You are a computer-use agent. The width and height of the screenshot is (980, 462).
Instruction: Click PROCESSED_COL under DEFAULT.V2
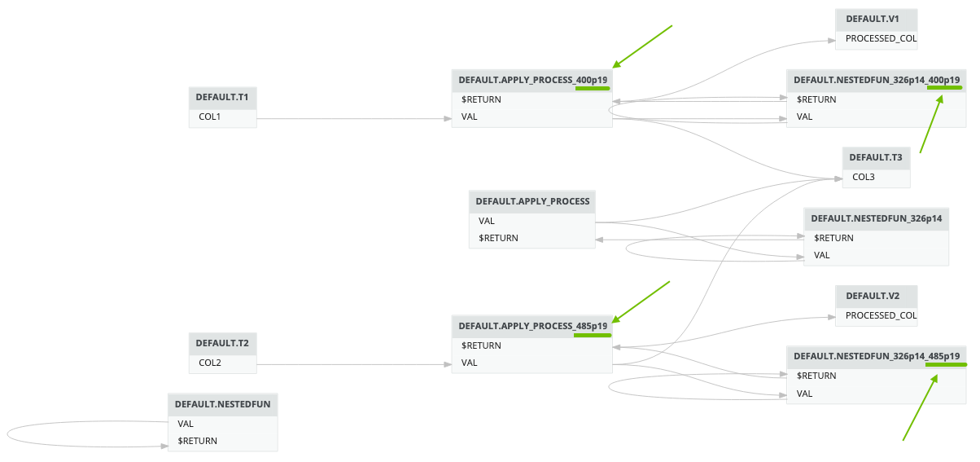click(881, 315)
